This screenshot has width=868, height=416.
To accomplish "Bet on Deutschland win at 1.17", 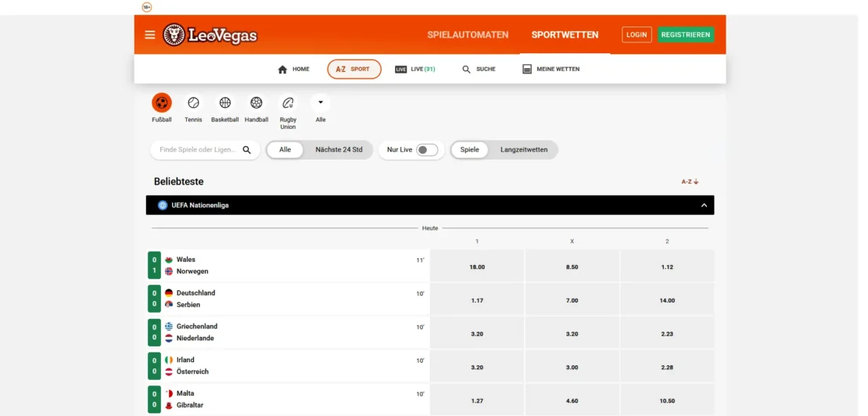I will [x=477, y=300].
